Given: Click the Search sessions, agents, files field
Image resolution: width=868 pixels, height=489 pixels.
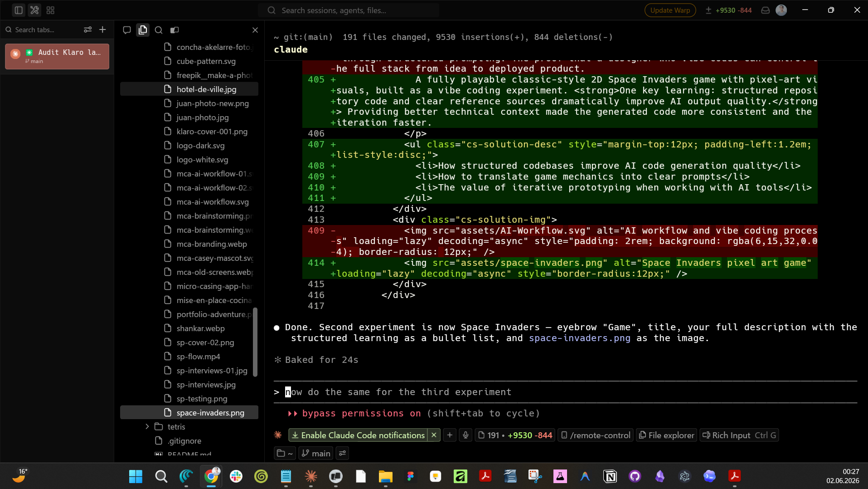Looking at the screenshot, I should coord(349,10).
